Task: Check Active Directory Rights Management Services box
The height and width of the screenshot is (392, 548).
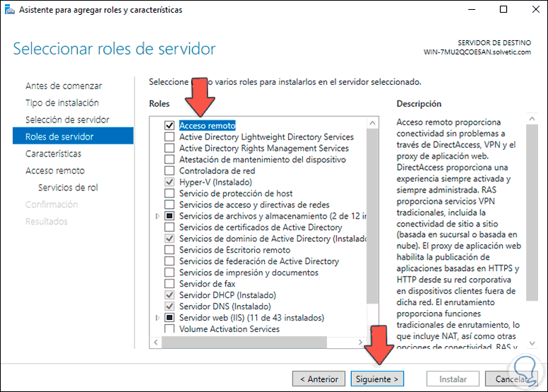Action: tap(169, 148)
